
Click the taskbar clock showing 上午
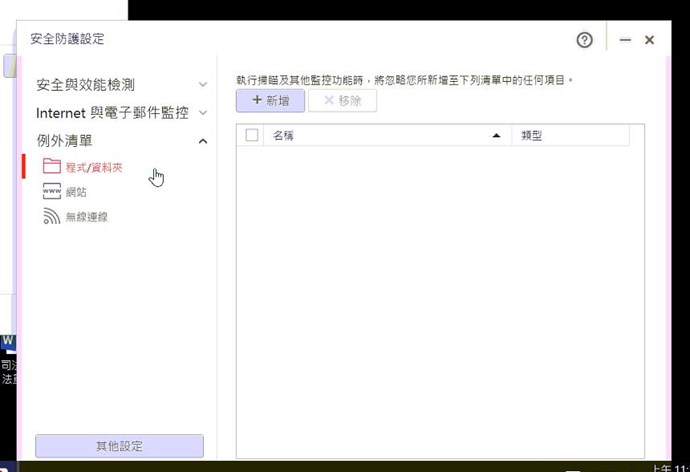click(668, 467)
